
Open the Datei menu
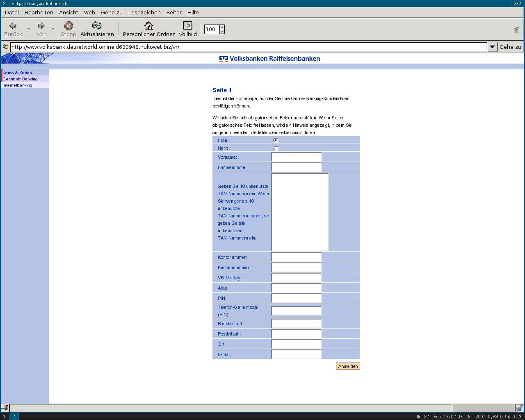click(12, 12)
